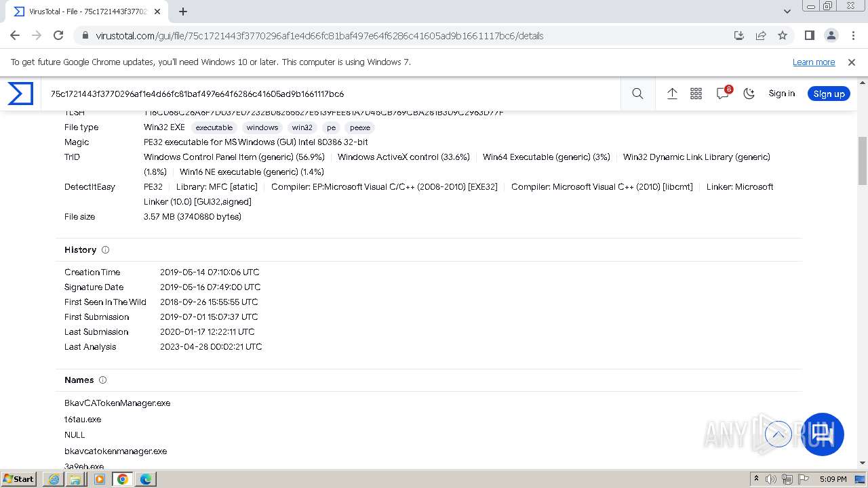Viewport: 868px width, 488px height.
Task: Click the Signature Date value 2019-05-16
Action: [x=210, y=287]
